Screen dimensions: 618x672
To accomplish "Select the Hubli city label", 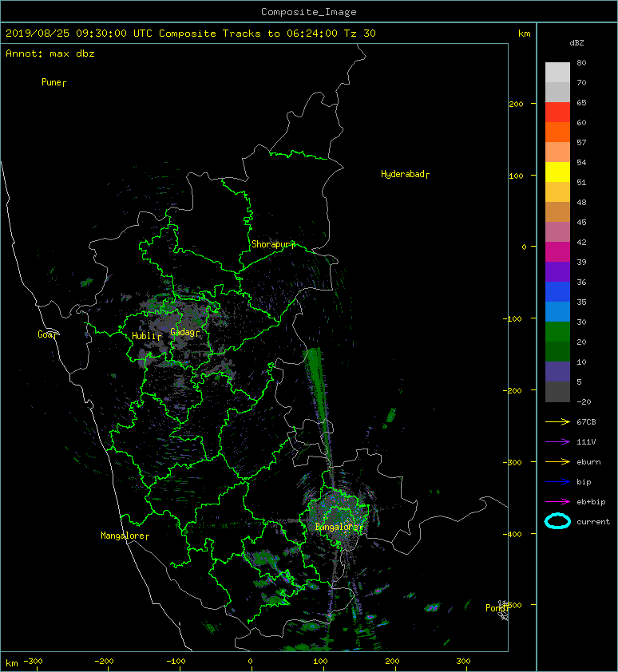I will [146, 336].
